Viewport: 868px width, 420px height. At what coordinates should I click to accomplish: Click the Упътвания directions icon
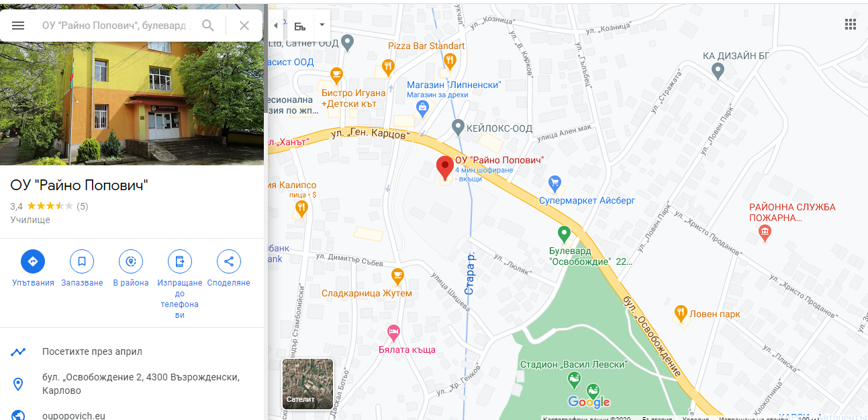coord(33,261)
